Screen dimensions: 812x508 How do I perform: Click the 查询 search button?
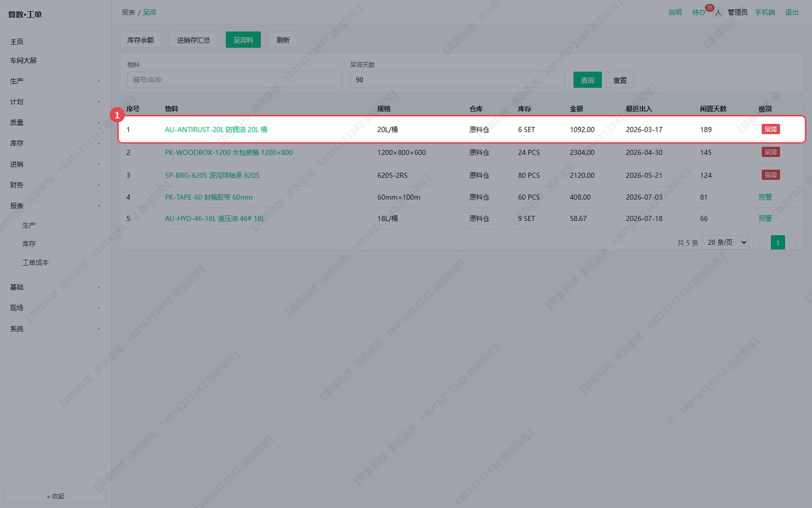(587, 80)
